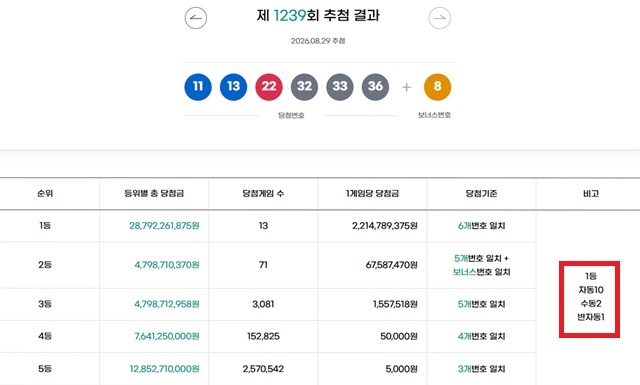The height and width of the screenshot is (385, 640).
Task: Click the 순위 column header
Action: click(x=45, y=193)
